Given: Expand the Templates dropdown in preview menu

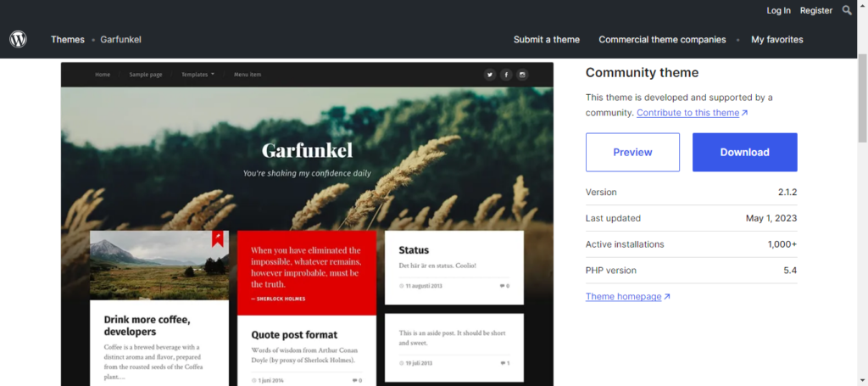Looking at the screenshot, I should [198, 74].
